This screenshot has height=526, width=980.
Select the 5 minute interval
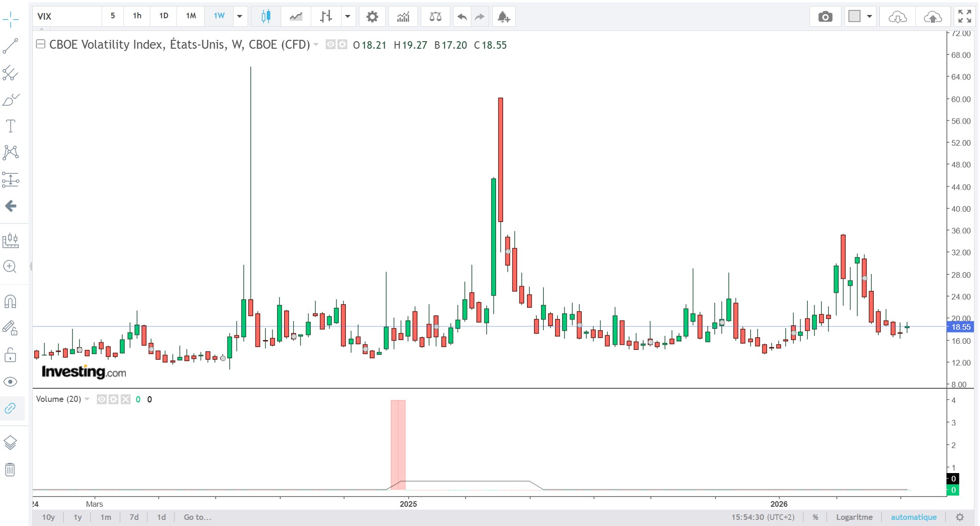pyautogui.click(x=113, y=16)
